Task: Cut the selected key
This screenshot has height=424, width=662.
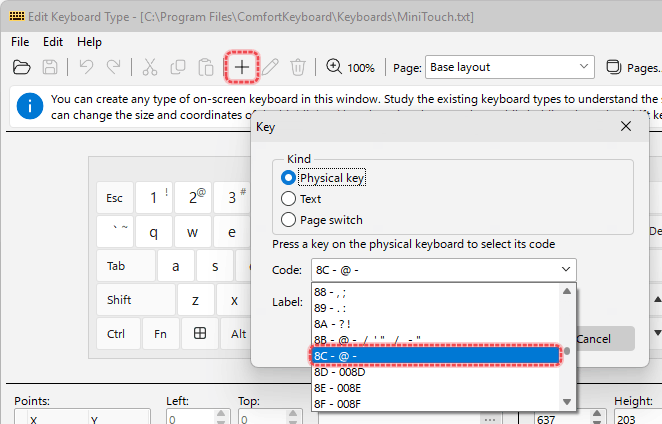Action: (150, 67)
